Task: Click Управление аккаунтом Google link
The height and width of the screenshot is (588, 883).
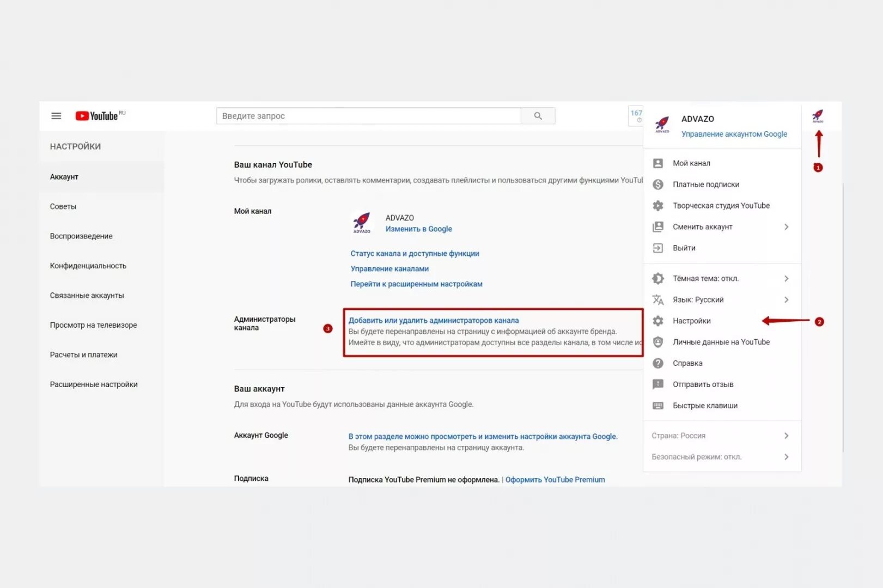Action: click(x=734, y=134)
